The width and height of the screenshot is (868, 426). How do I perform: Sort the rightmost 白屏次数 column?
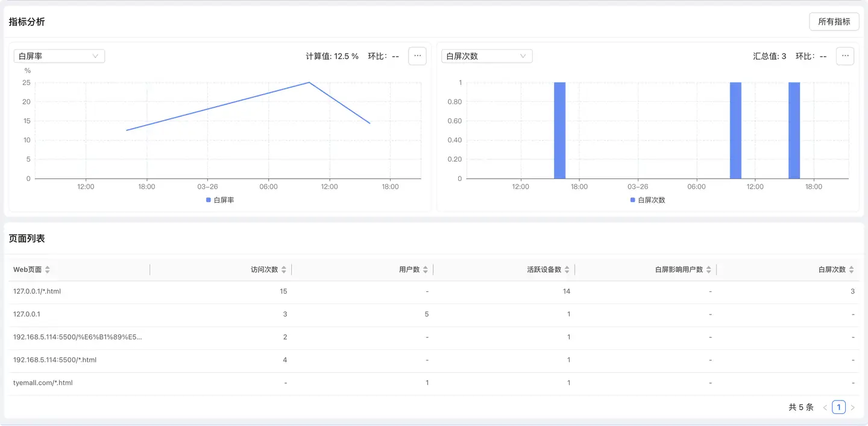[851, 269]
